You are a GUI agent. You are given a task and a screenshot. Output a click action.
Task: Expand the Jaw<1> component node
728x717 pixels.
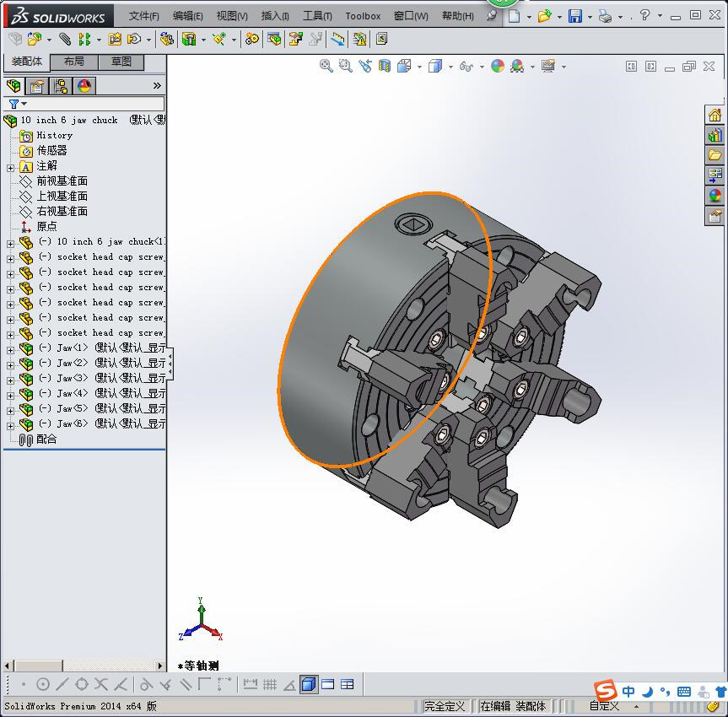coord(11,350)
